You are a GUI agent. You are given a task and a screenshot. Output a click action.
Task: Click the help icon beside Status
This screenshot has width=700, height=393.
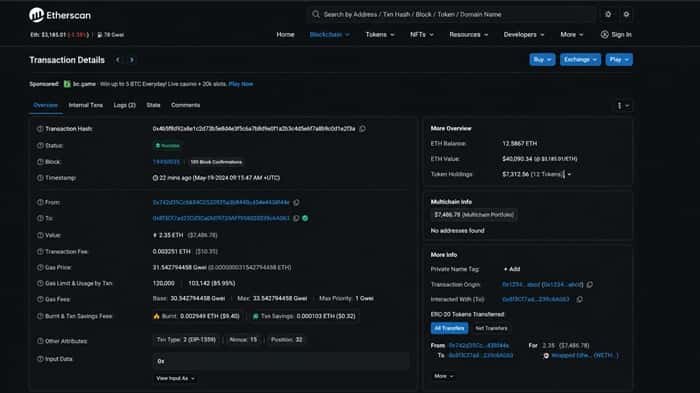pos(40,146)
